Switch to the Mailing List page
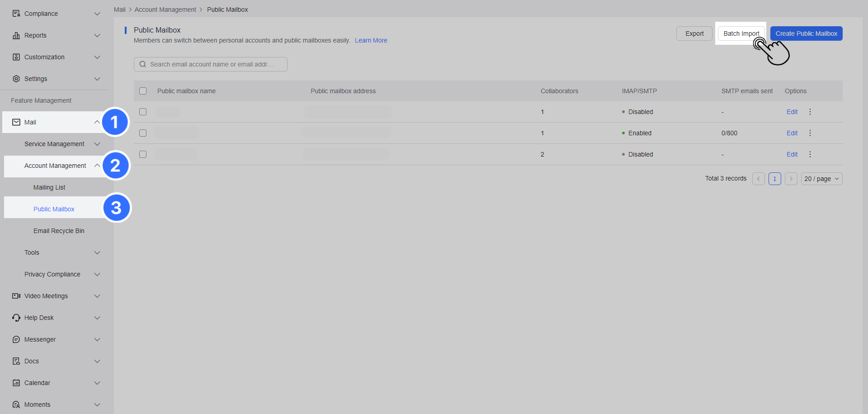868x414 pixels. click(49, 187)
